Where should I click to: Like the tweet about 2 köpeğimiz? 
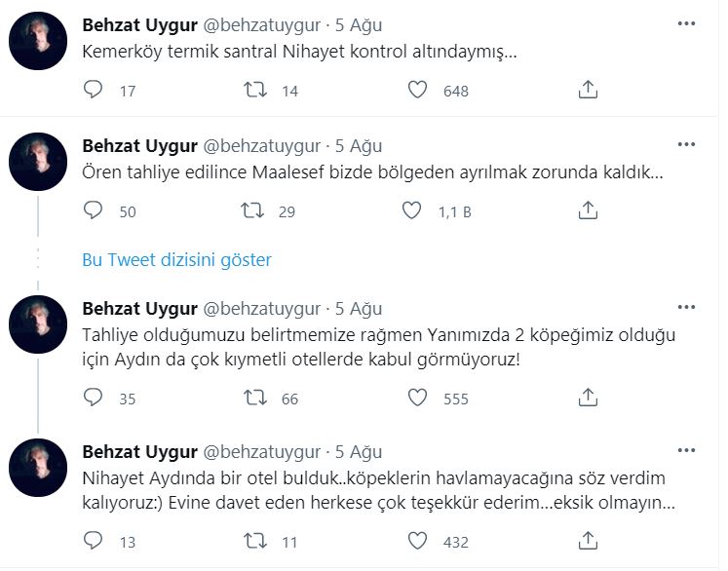[x=417, y=398]
